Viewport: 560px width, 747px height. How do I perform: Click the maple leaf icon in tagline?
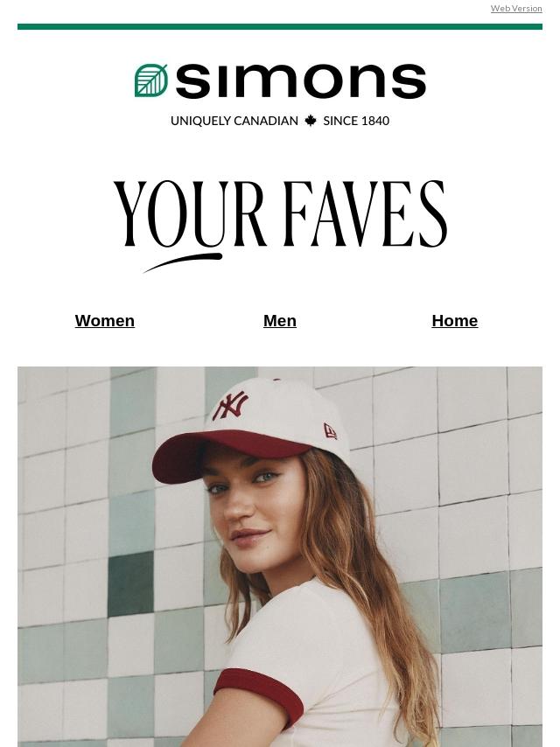(x=311, y=121)
